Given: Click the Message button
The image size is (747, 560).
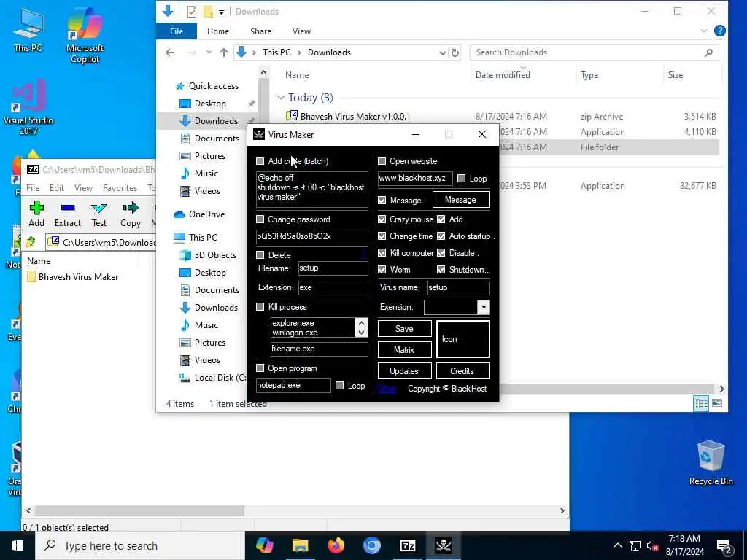Looking at the screenshot, I should [x=461, y=200].
